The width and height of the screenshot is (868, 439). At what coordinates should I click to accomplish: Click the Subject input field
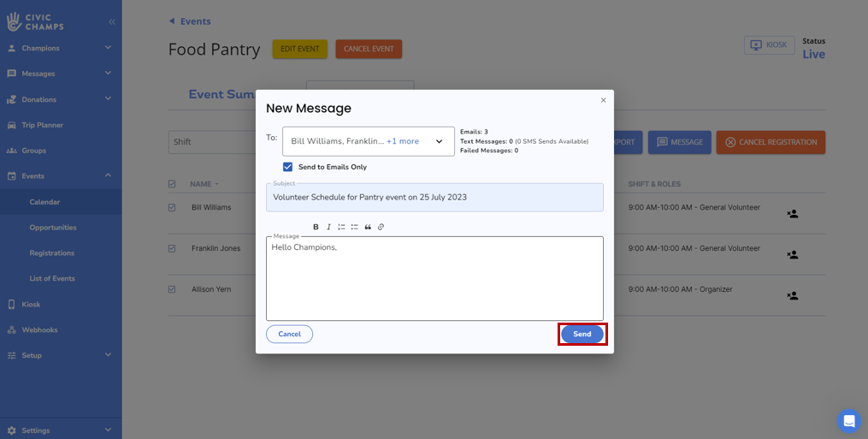434,198
